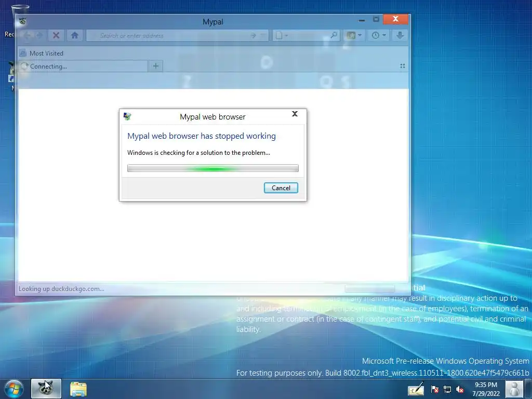Image resolution: width=532 pixels, height=399 pixels.
Task: Click the network tray icon
Action: (x=447, y=389)
